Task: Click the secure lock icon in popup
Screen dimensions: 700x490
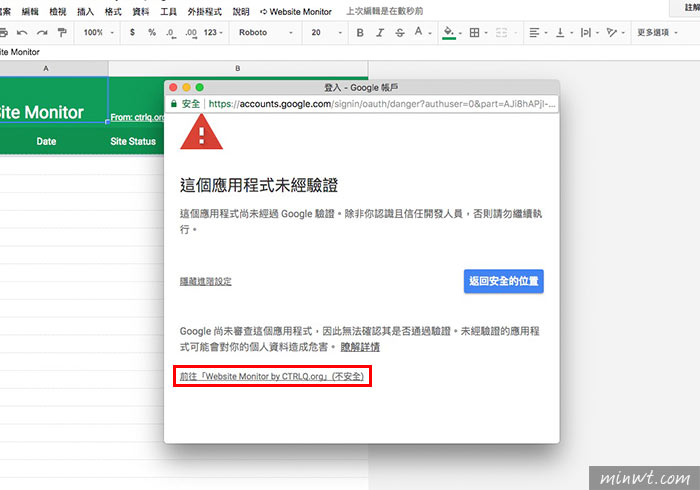Action: pyautogui.click(x=174, y=104)
